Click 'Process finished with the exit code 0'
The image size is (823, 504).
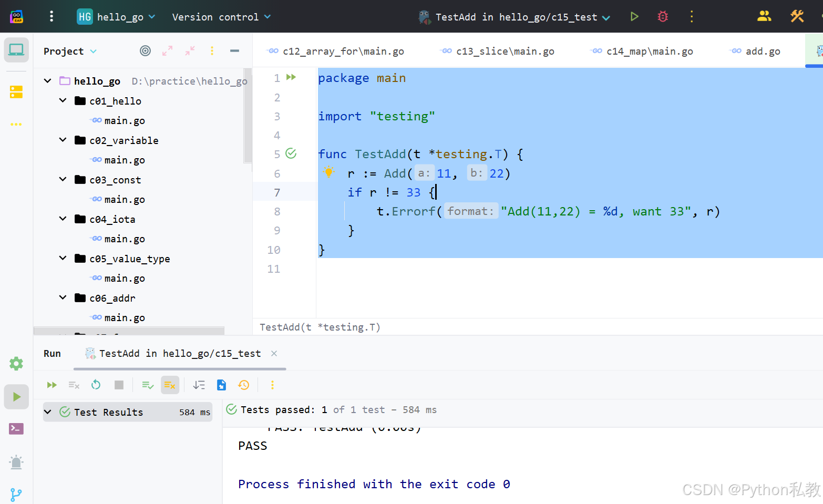pos(374,484)
